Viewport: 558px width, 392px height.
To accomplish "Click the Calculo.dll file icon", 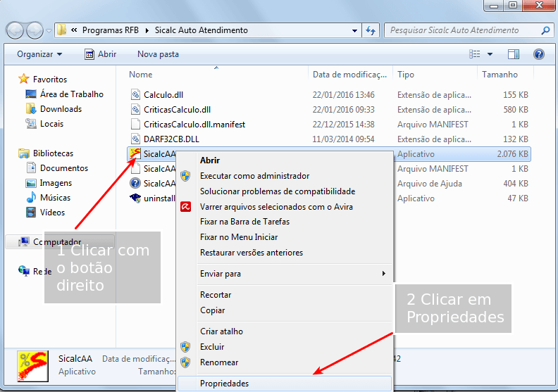I will (135, 95).
